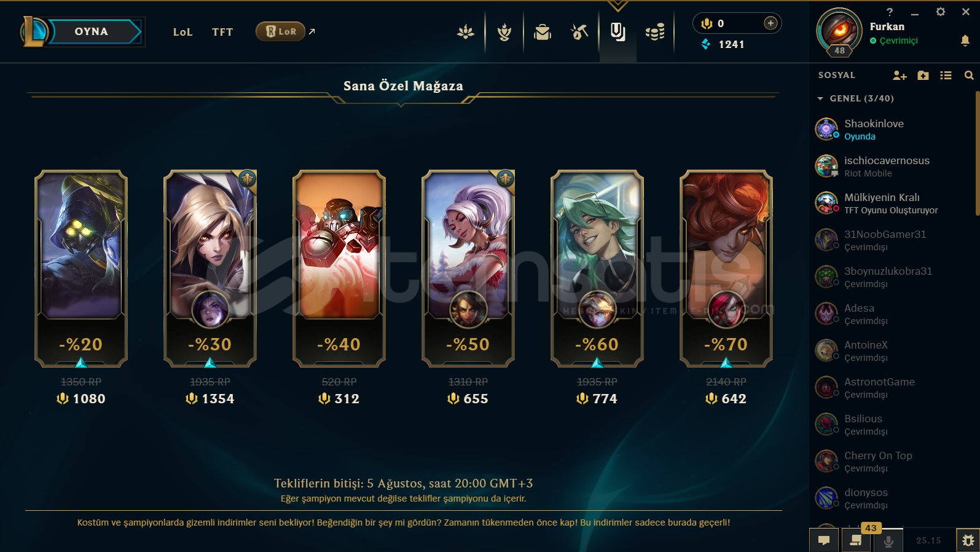Click the friends list scrollbar

click(x=977, y=154)
